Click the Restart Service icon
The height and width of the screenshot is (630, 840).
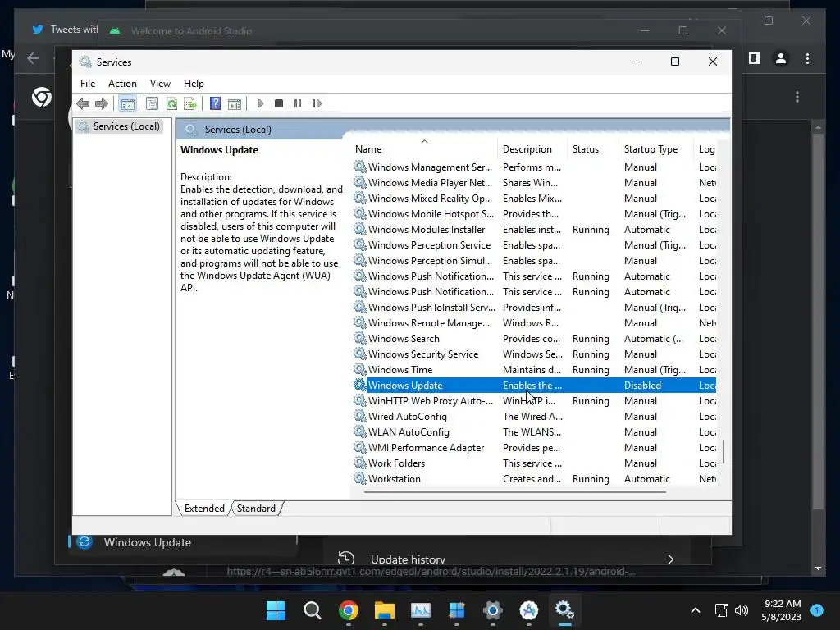pyautogui.click(x=317, y=103)
